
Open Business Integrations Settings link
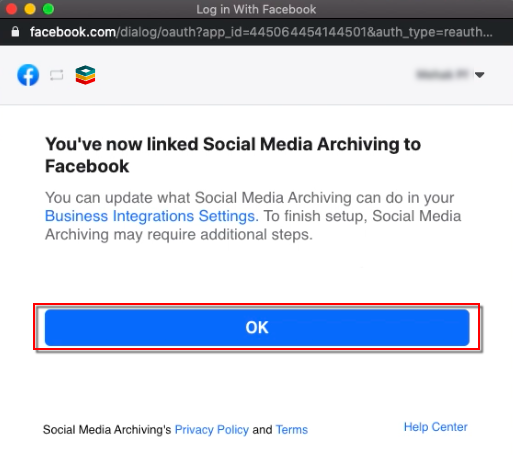152,216
